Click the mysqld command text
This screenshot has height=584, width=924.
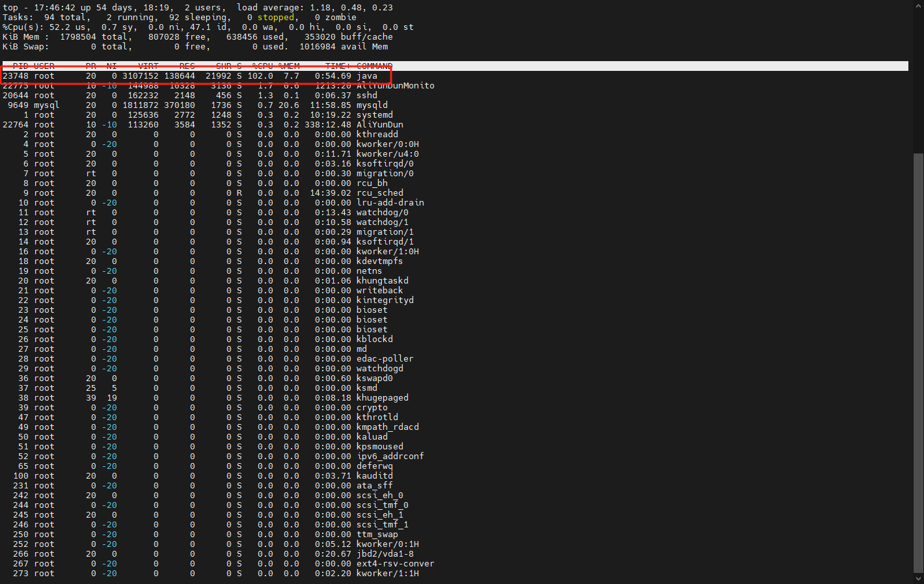click(372, 105)
